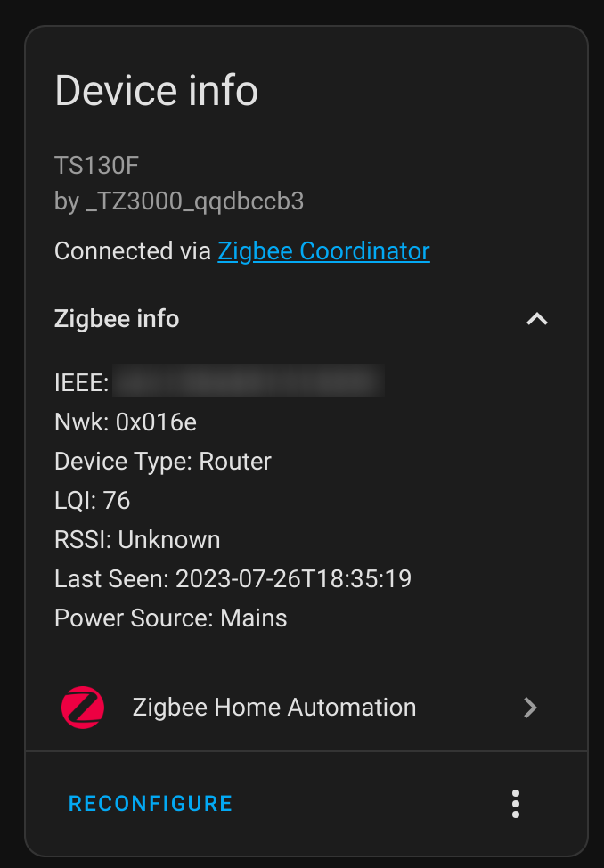Click the upward chevron next to Zigbee info

(x=537, y=318)
